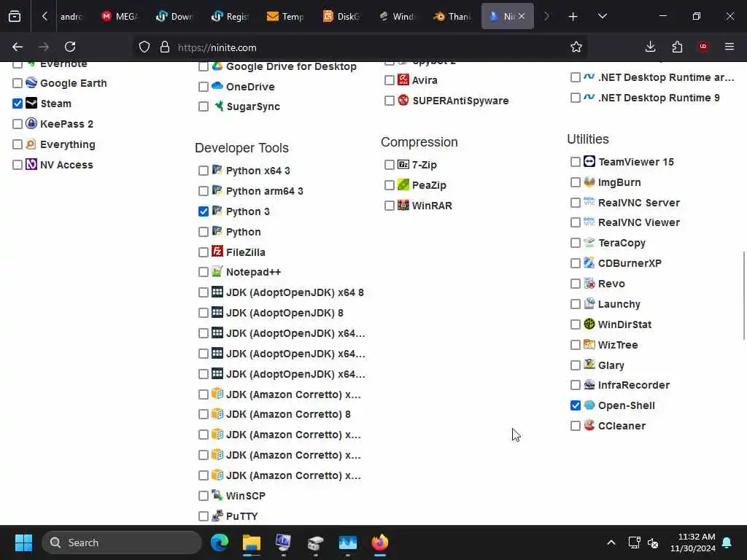
Task: Check the Revo checkbox
Action: click(x=576, y=284)
